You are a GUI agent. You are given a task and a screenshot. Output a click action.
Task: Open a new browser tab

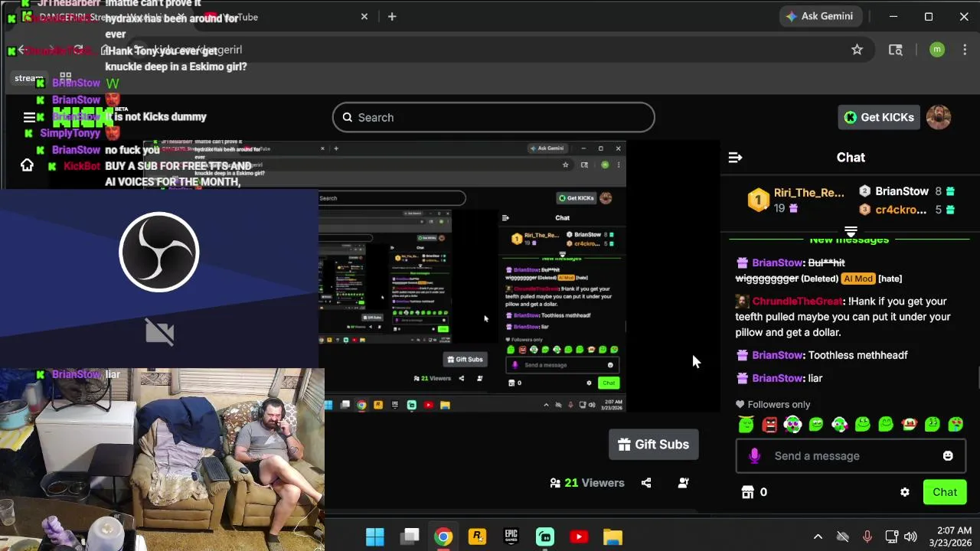click(x=392, y=17)
